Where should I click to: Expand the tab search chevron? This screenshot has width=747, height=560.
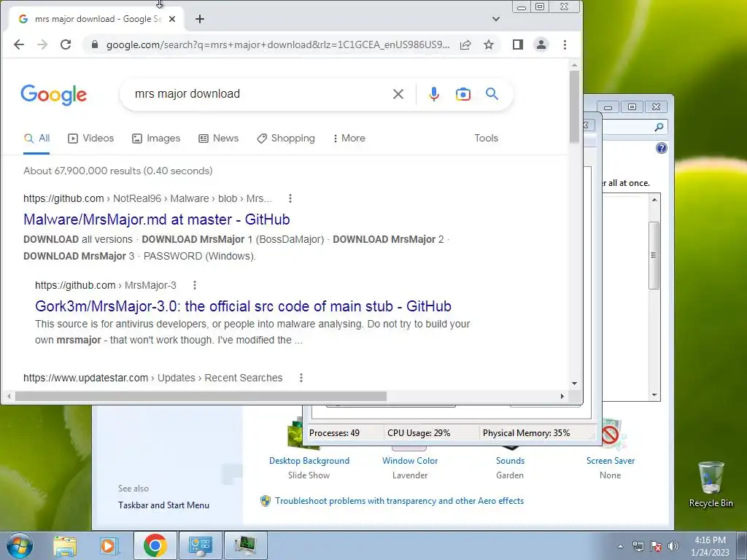(496, 19)
